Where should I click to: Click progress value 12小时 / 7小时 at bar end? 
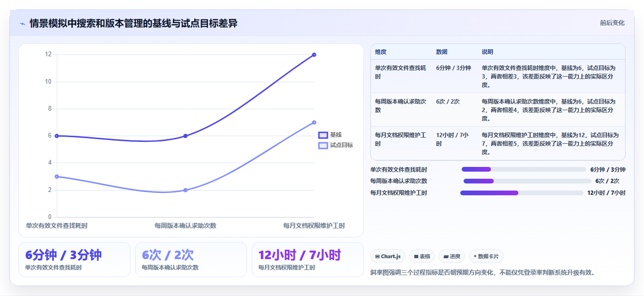(x=607, y=193)
